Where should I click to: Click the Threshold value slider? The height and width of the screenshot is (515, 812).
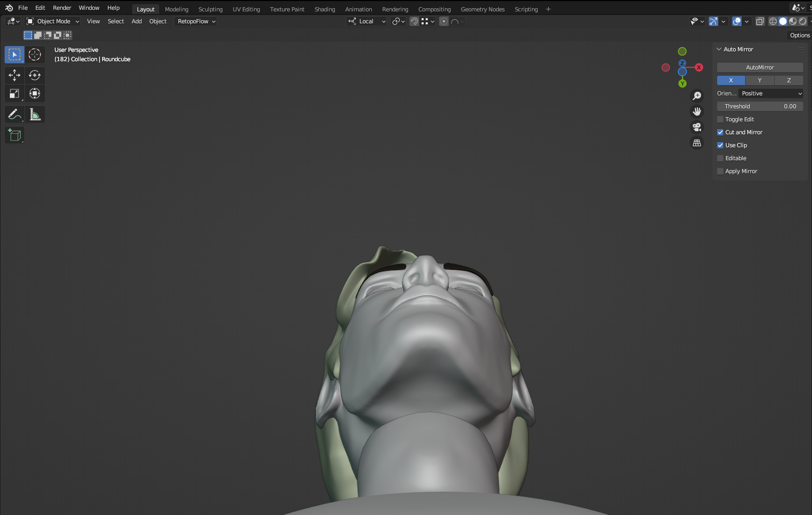click(760, 106)
